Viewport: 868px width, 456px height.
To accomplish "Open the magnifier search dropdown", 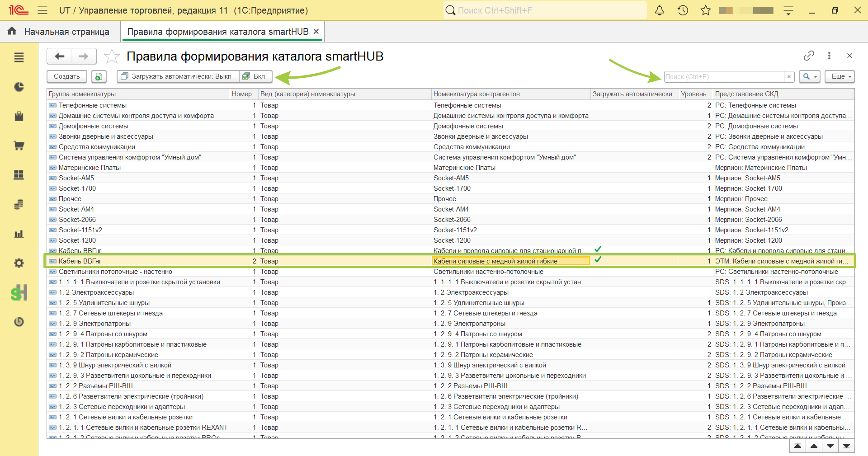I will 809,76.
